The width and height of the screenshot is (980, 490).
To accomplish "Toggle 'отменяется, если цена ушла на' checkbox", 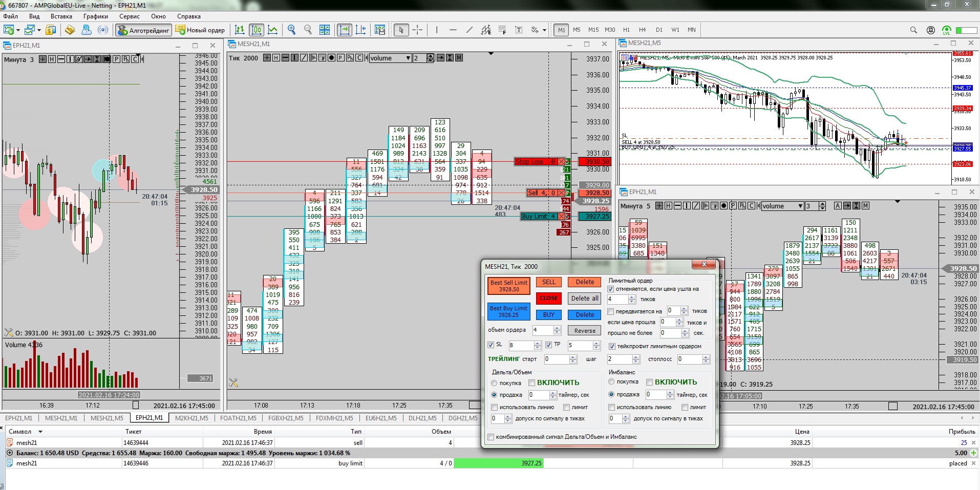I will point(611,289).
